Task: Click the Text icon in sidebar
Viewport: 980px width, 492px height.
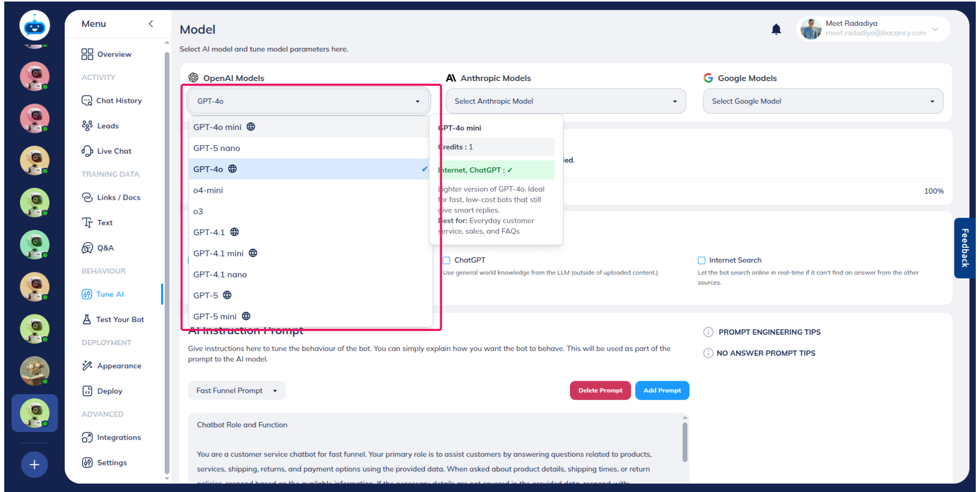Action: [87, 222]
